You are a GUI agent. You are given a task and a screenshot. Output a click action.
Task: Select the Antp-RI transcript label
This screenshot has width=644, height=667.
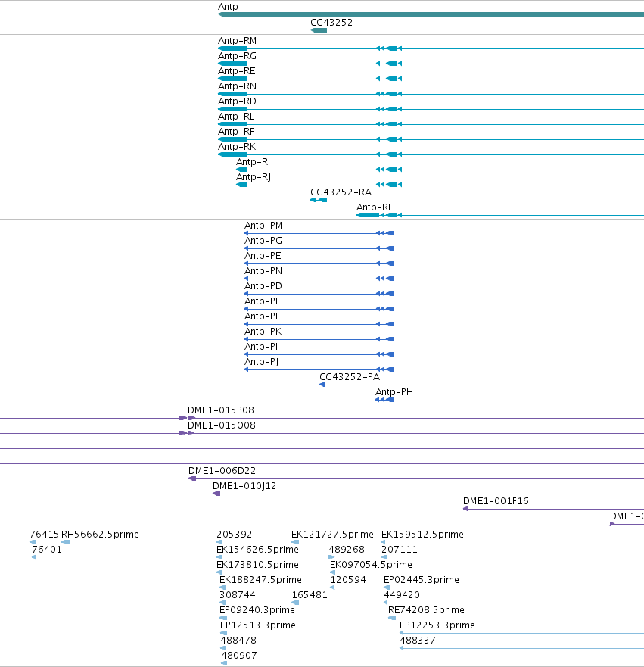coord(254,162)
